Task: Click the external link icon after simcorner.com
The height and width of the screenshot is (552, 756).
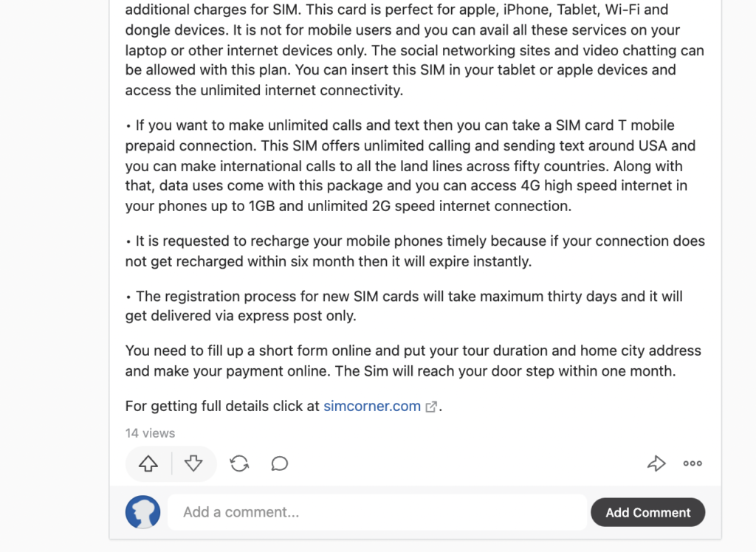Action: pos(431,407)
